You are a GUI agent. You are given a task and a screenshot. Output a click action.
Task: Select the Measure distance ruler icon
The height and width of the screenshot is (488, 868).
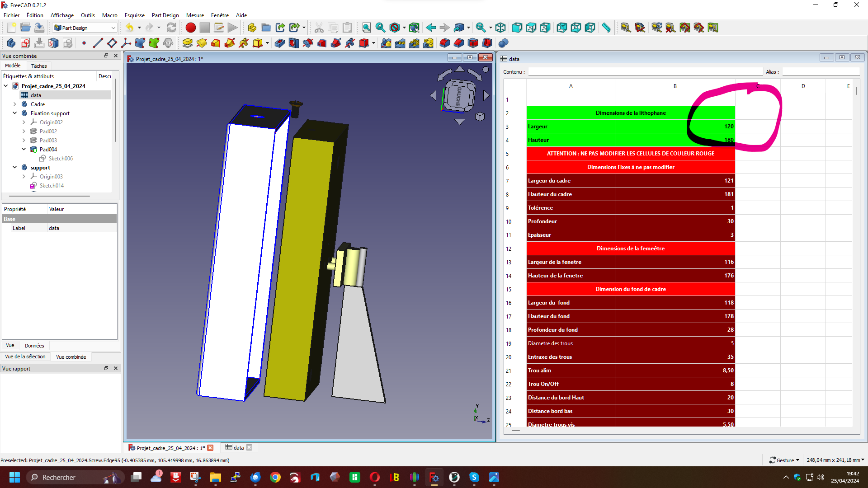point(606,28)
